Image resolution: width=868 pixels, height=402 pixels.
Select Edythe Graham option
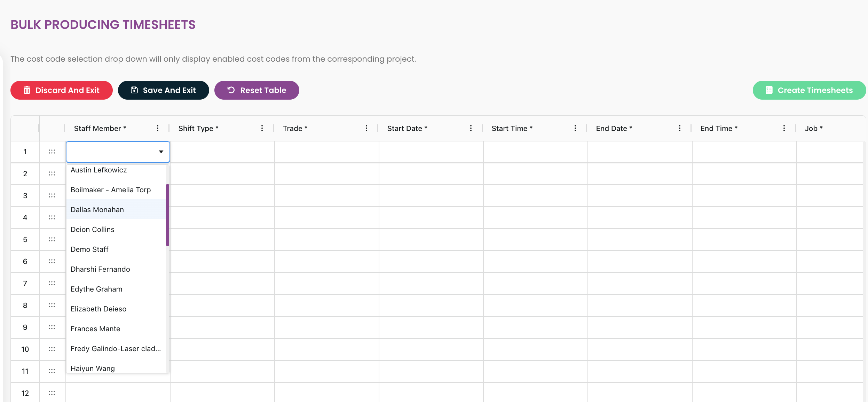(x=116, y=289)
